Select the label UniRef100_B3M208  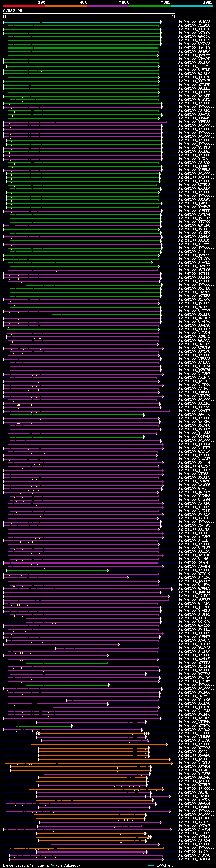194,351
